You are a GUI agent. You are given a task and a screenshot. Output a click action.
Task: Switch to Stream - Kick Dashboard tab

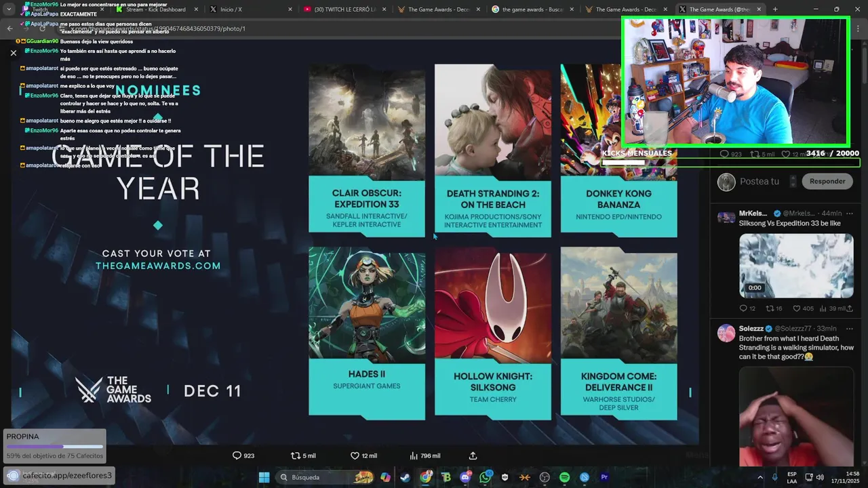click(x=156, y=9)
